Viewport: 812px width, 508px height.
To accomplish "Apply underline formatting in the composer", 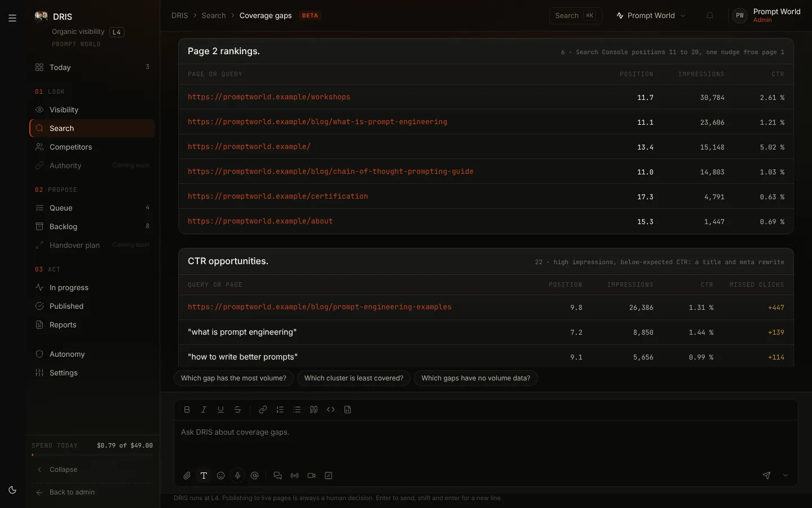I will point(221,410).
